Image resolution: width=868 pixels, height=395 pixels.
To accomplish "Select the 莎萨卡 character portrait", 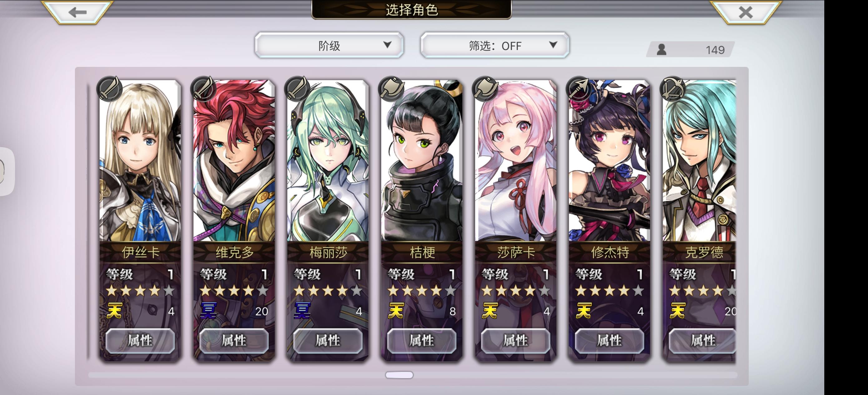I will click(x=515, y=161).
